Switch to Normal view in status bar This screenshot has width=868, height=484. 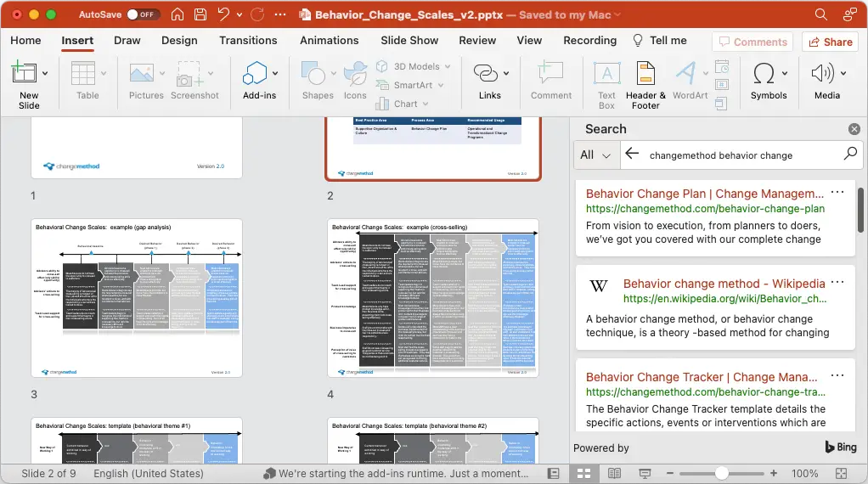(x=553, y=474)
